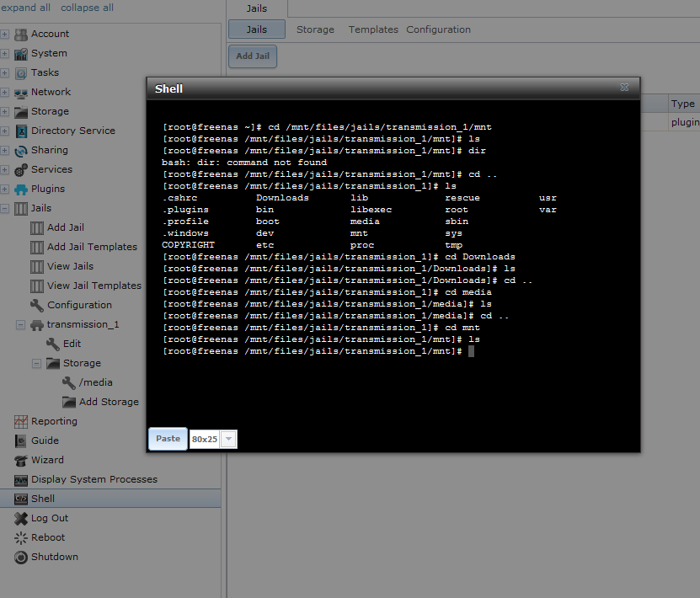700x598 pixels.
Task: Click the Wizard hat icon
Action: pos(20,460)
